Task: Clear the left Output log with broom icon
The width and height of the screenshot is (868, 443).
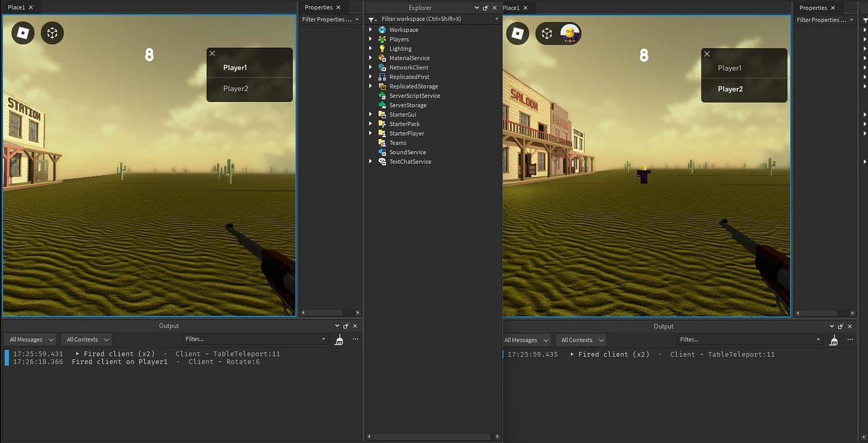Action: pyautogui.click(x=339, y=340)
